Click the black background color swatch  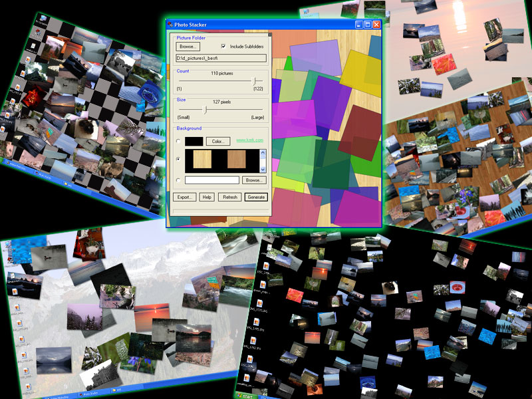coord(194,141)
